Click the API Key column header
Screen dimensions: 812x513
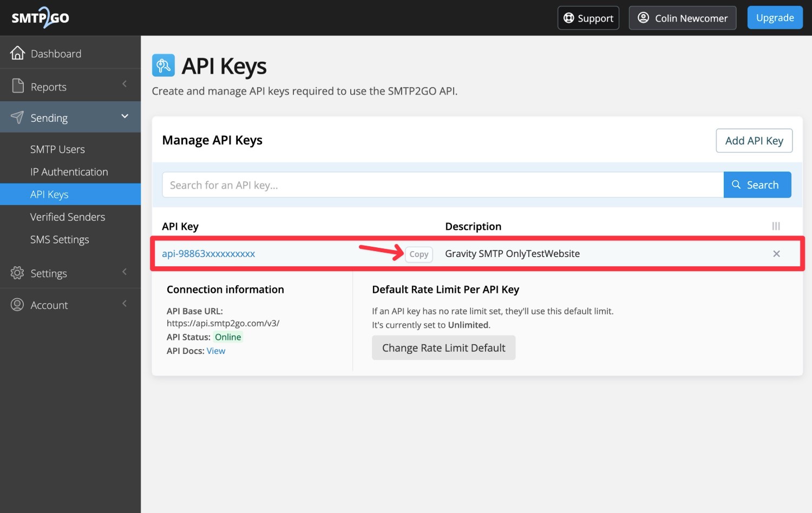coord(180,226)
